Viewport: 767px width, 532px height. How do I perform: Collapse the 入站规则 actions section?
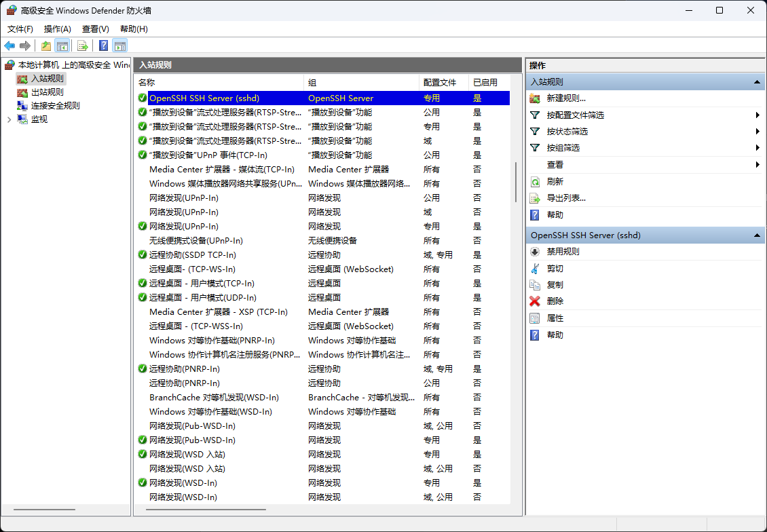point(756,81)
